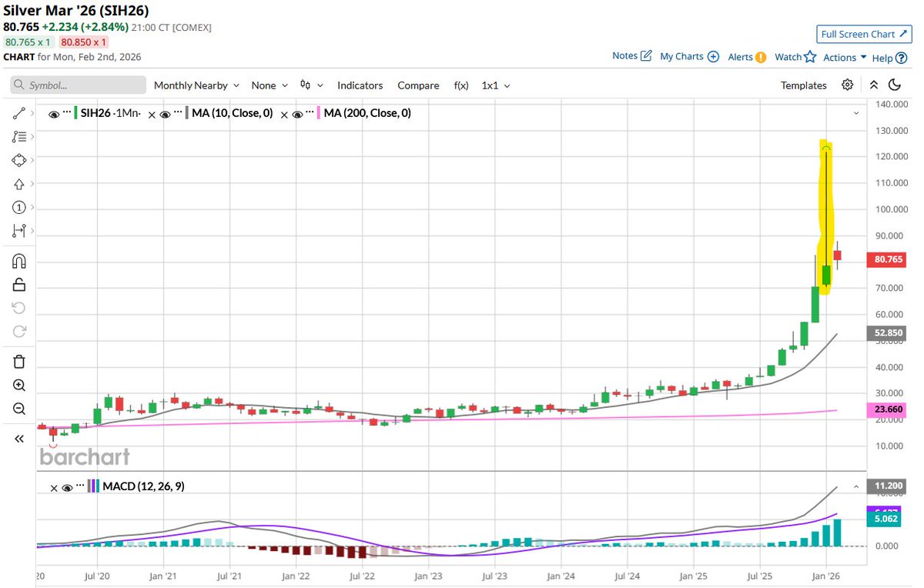Screen dimensions: 924x588
Task: Open options dots for SIH26 series
Action: point(67,113)
